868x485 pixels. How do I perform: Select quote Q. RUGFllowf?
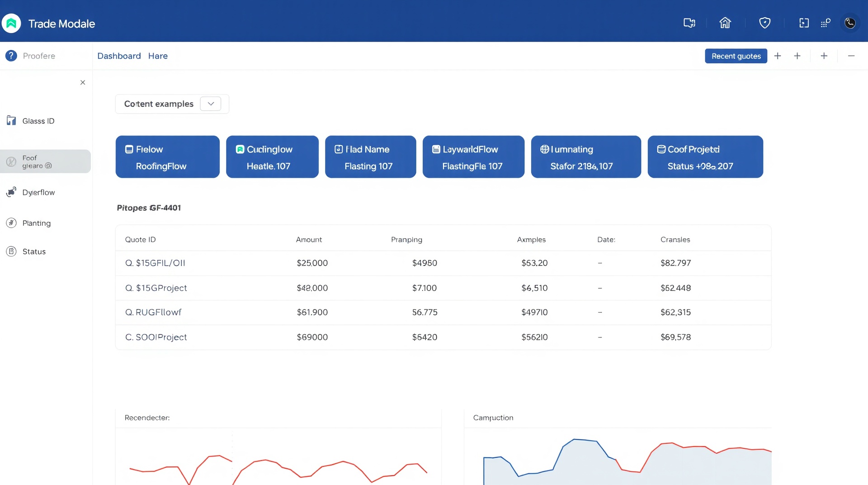click(153, 312)
